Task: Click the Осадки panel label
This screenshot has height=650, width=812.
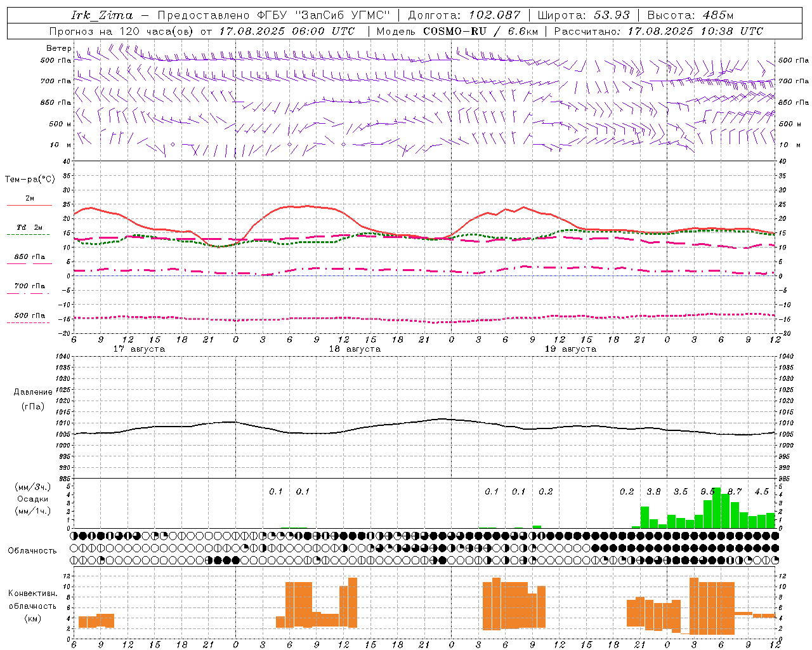Action: point(32,499)
